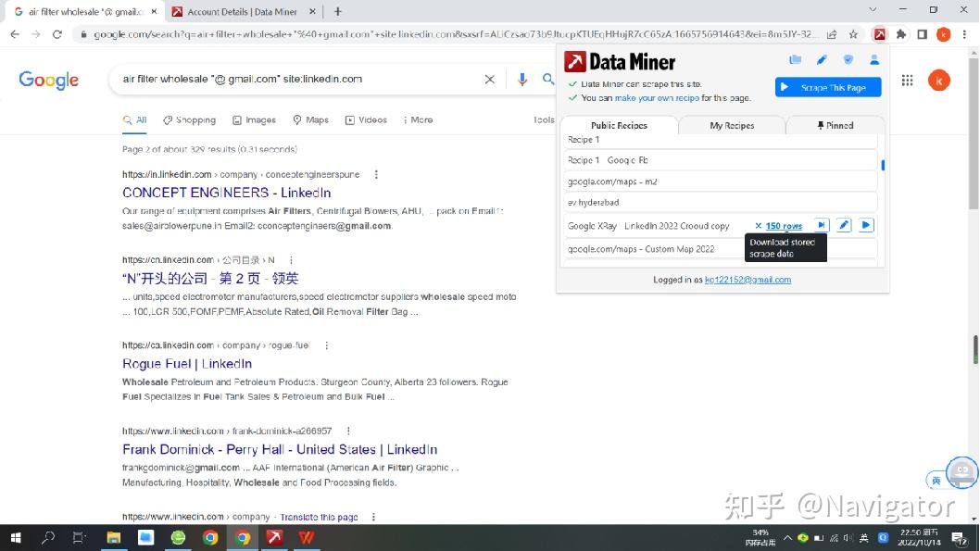Image resolution: width=980 pixels, height=551 pixels.
Task: Edit the Google XRay recipe with pencil icon
Action: point(844,226)
